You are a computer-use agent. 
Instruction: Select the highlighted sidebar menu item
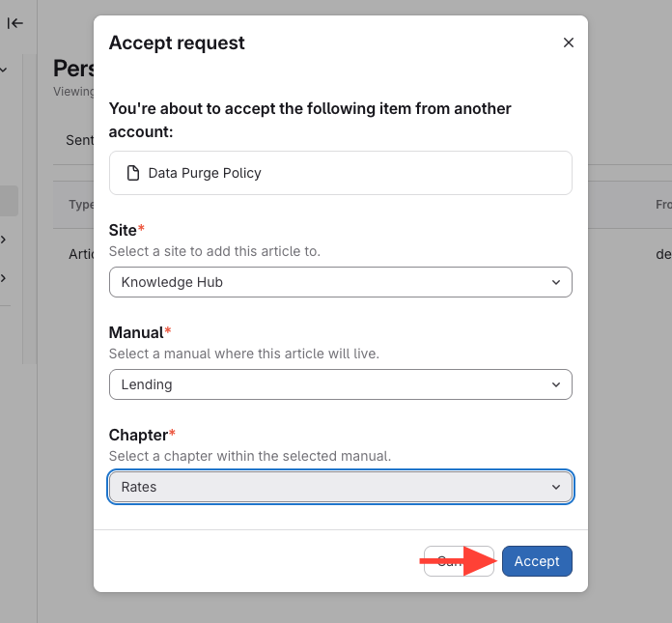point(9,200)
